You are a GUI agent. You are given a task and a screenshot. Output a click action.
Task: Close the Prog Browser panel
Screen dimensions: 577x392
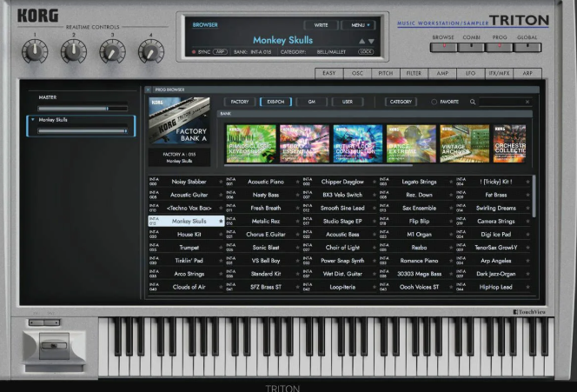click(148, 90)
